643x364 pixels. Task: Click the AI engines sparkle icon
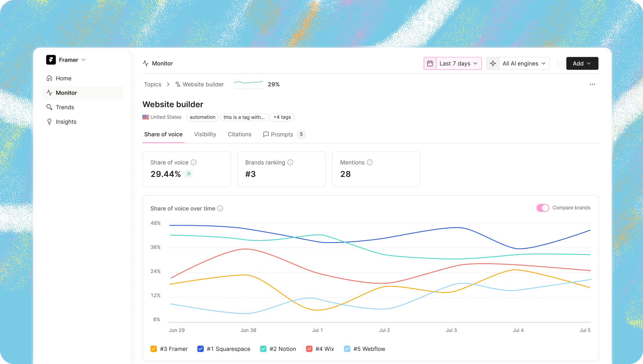(493, 63)
